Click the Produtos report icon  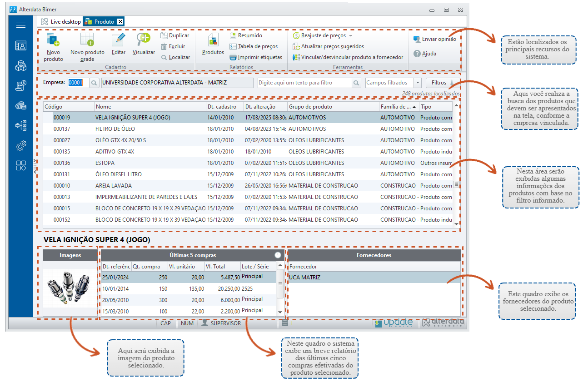(213, 40)
